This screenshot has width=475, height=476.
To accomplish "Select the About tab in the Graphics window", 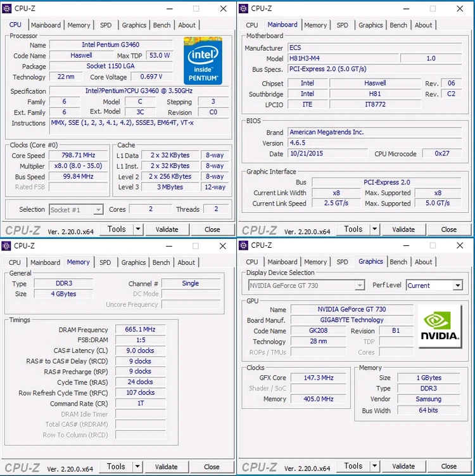I will [x=423, y=262].
